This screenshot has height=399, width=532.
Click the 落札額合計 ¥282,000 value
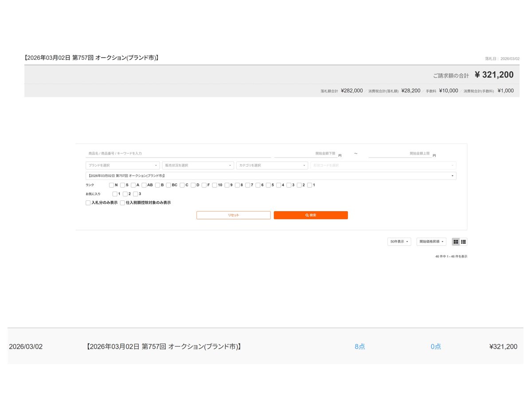click(x=352, y=90)
